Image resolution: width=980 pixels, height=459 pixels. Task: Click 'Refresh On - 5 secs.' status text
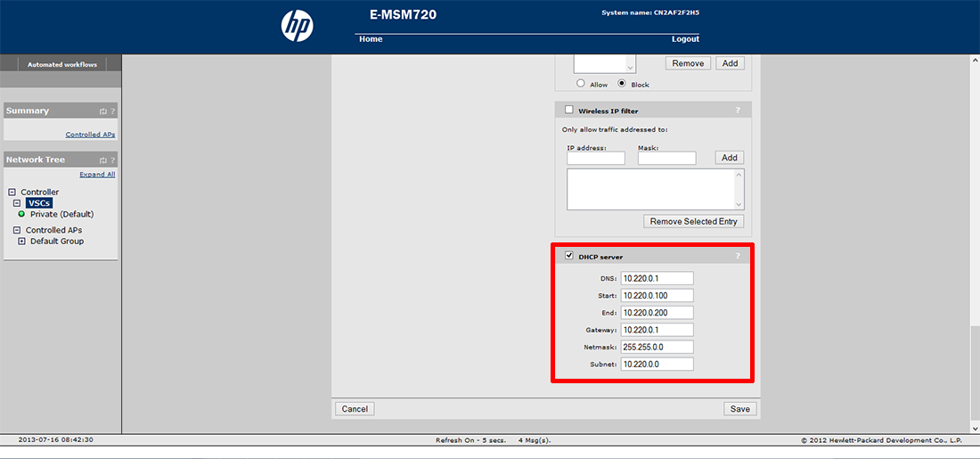(470, 440)
